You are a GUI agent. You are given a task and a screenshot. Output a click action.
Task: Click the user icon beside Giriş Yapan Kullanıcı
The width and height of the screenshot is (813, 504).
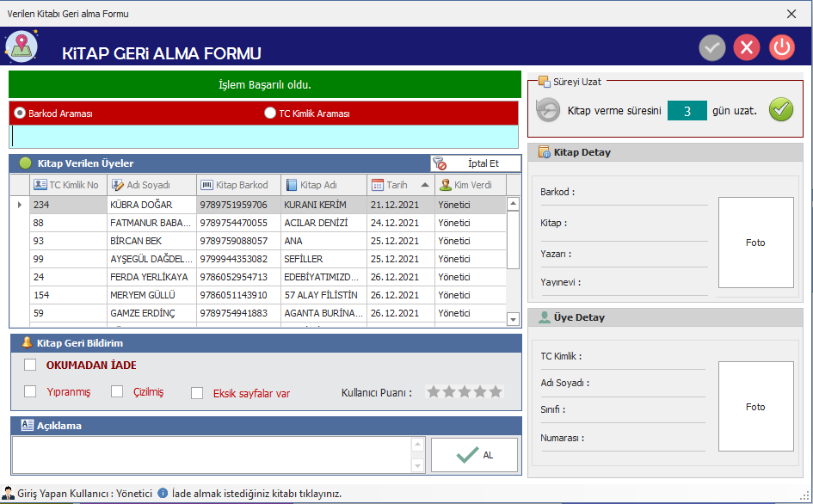(9, 493)
